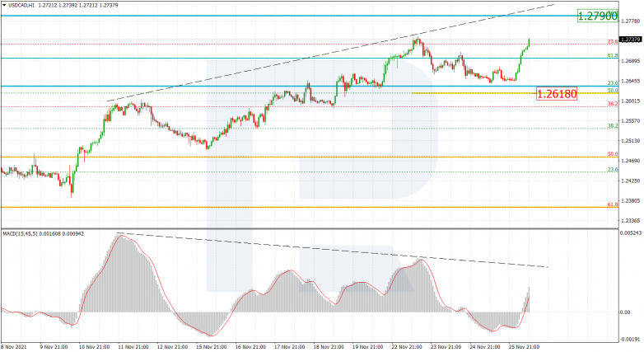Select the USDCAD,H1 chart title text
Screen dimensions: 644x352
click(21, 5)
